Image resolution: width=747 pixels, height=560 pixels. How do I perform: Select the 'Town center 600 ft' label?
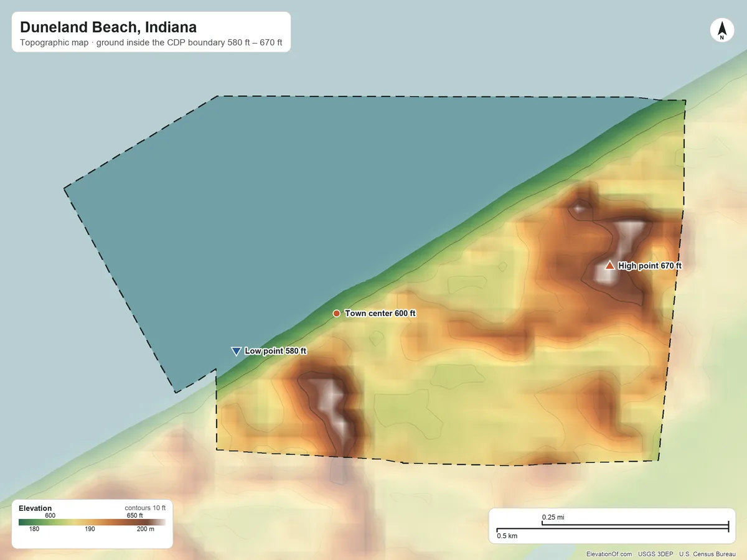tap(380, 314)
